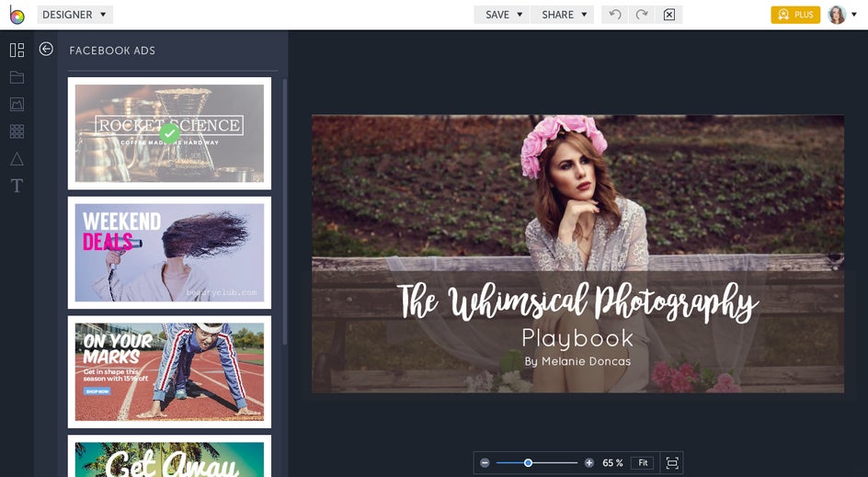The width and height of the screenshot is (868, 477).
Task: Click the Fit zoom button
Action: [x=642, y=462]
